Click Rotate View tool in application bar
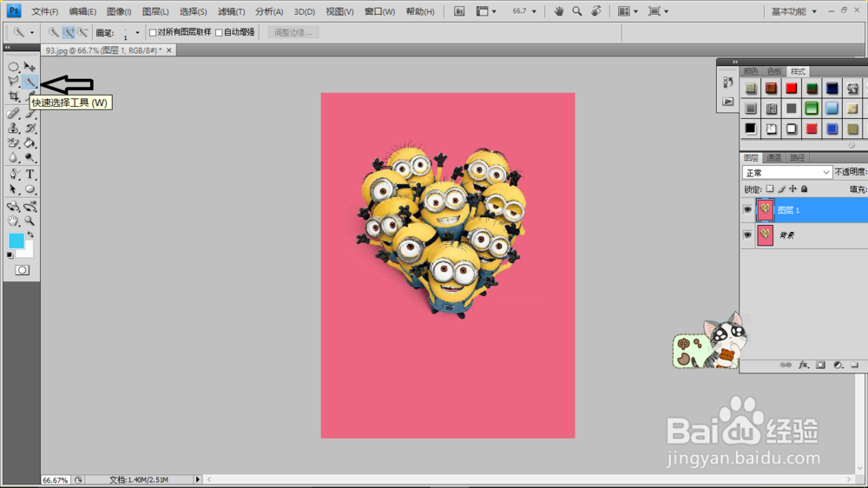 click(596, 11)
